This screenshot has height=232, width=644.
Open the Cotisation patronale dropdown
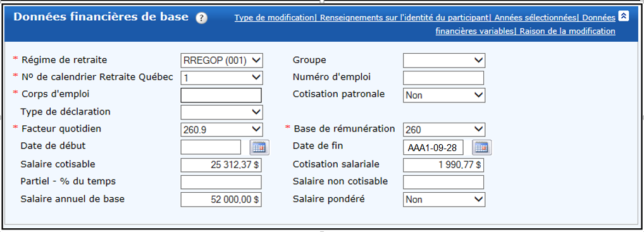[x=444, y=95]
